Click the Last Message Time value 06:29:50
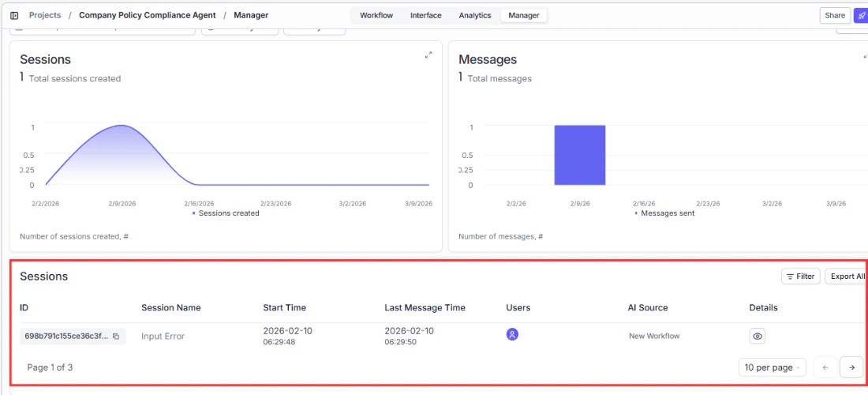868x395 pixels. point(400,342)
